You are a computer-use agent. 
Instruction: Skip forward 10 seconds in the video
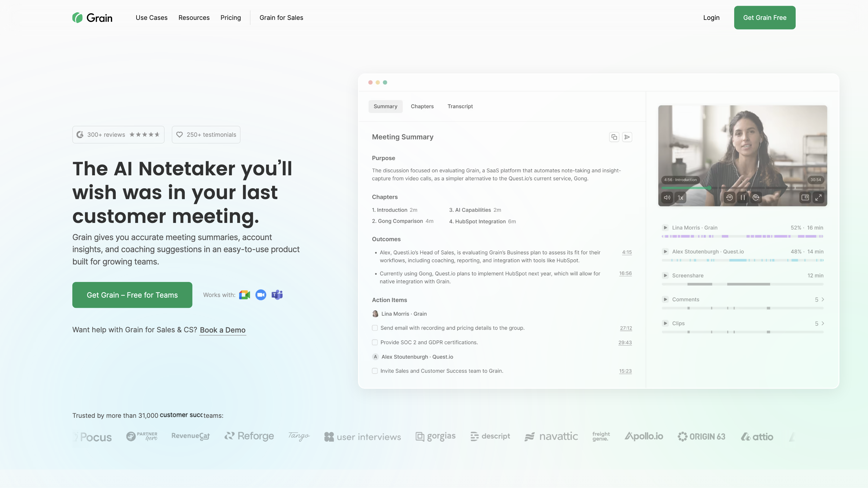(756, 198)
